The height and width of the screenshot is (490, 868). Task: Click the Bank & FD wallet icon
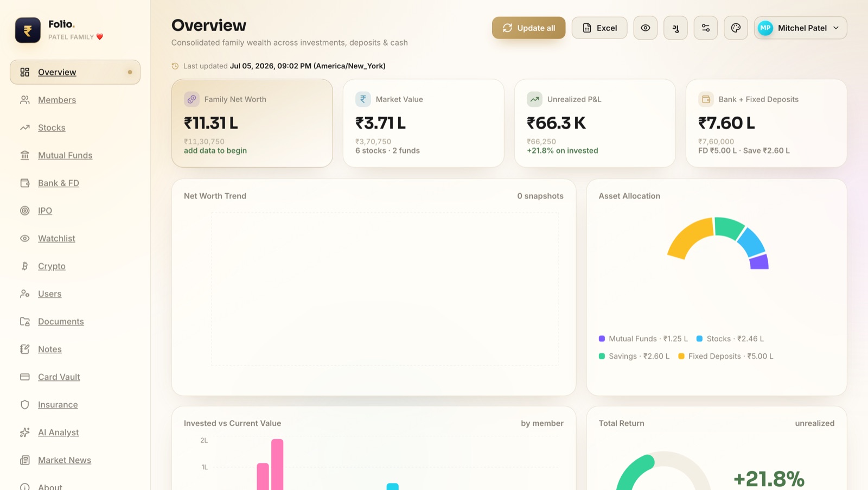click(x=25, y=183)
